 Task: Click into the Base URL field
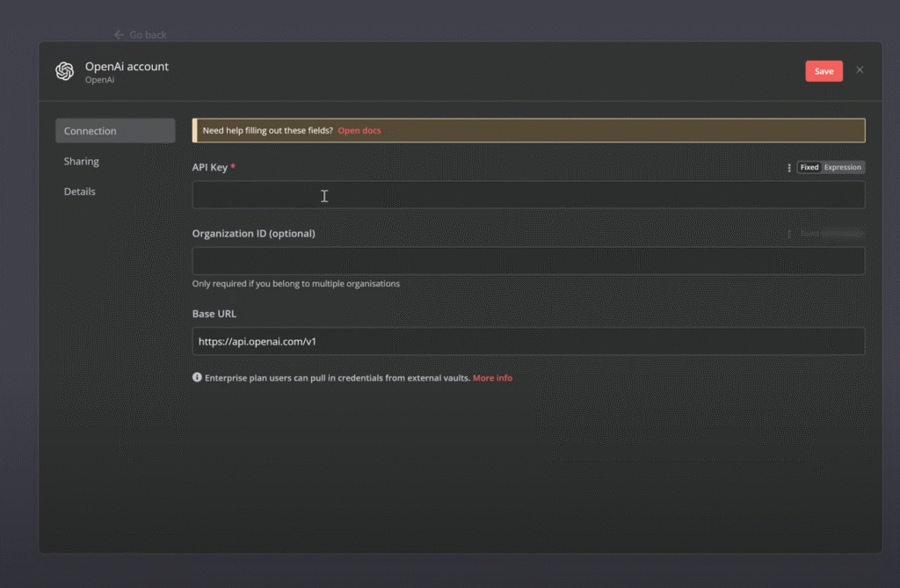click(x=528, y=341)
